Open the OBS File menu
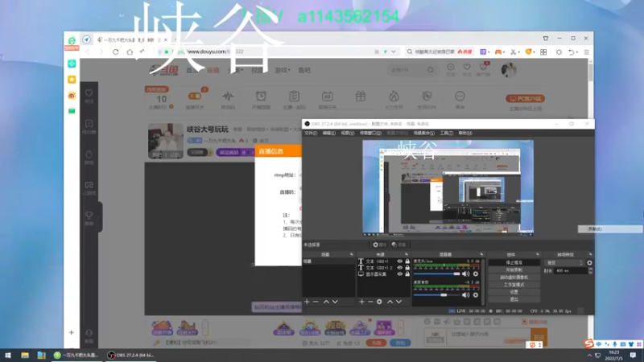 [x=311, y=133]
